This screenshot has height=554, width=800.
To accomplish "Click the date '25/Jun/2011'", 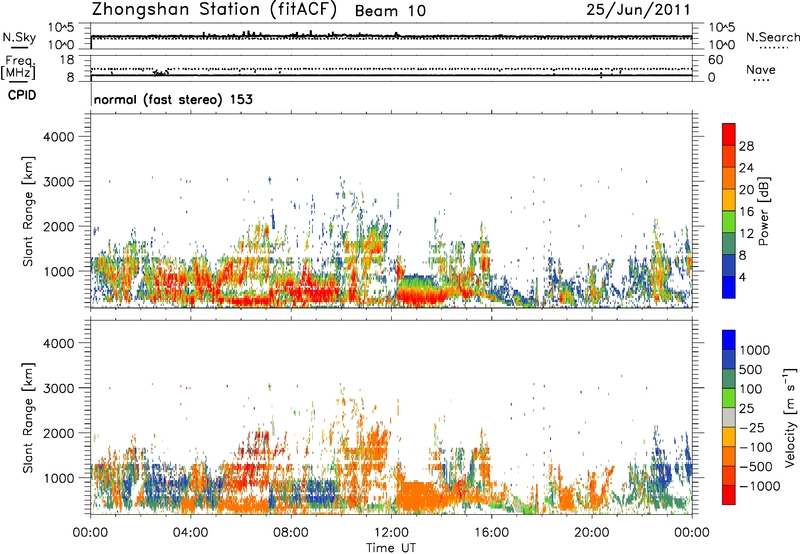I will 639,10.
